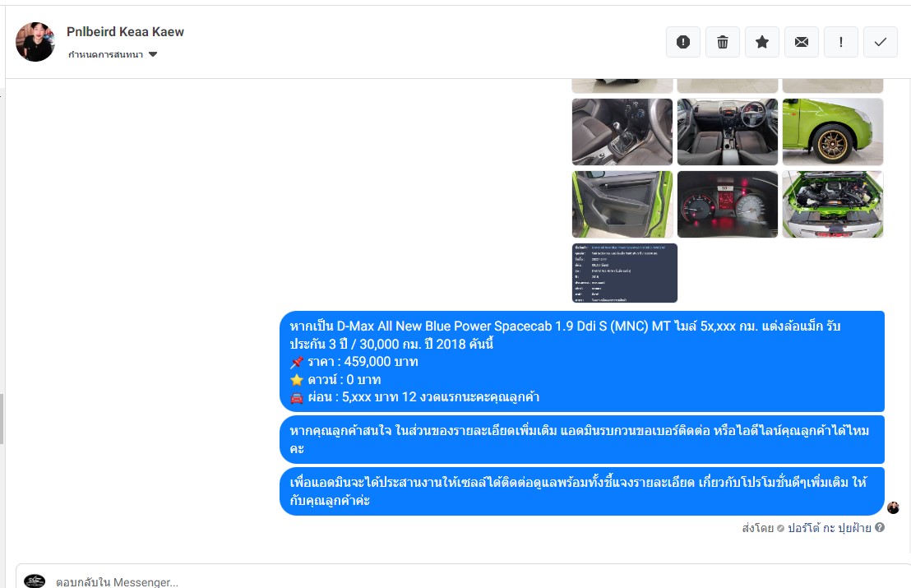Open gear shifter interior photo thumbnail

coord(622,132)
